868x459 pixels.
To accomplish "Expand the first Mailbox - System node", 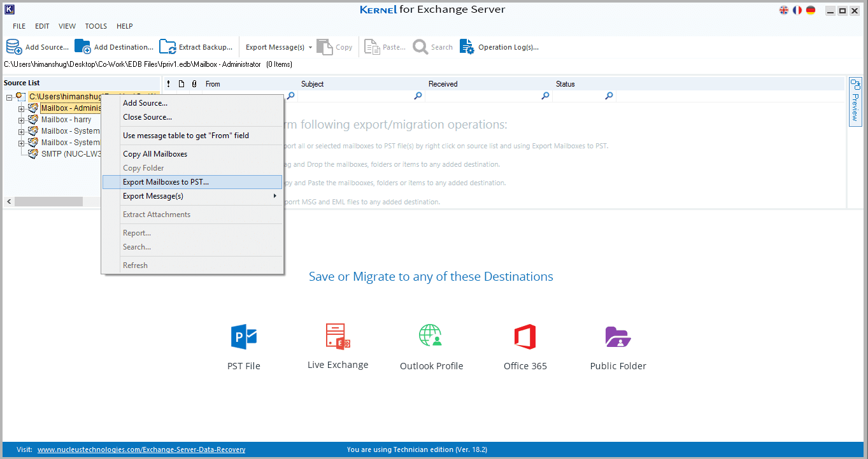I will tap(21, 132).
